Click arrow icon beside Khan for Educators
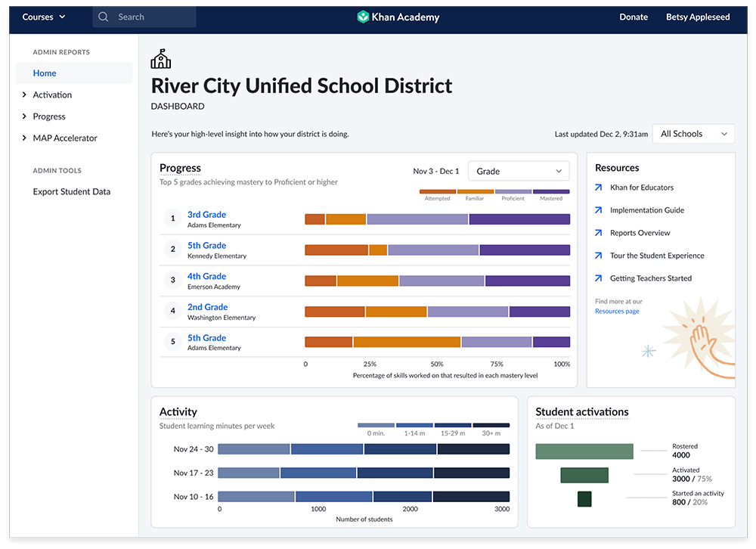 [599, 188]
